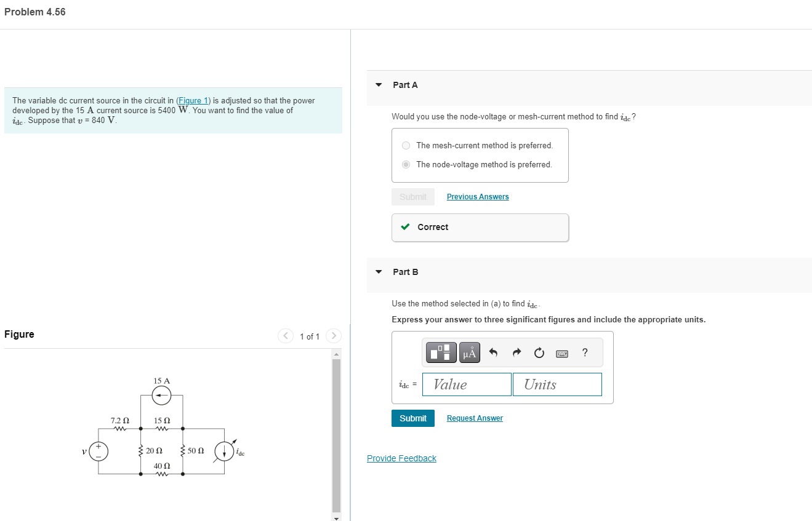Click the μÅ units icon

[x=468, y=352]
